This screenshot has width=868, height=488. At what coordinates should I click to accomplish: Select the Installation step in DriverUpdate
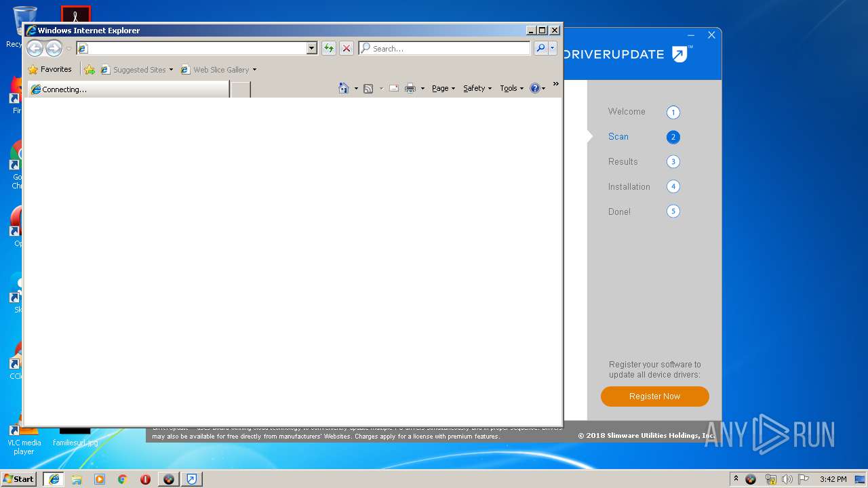(x=629, y=186)
